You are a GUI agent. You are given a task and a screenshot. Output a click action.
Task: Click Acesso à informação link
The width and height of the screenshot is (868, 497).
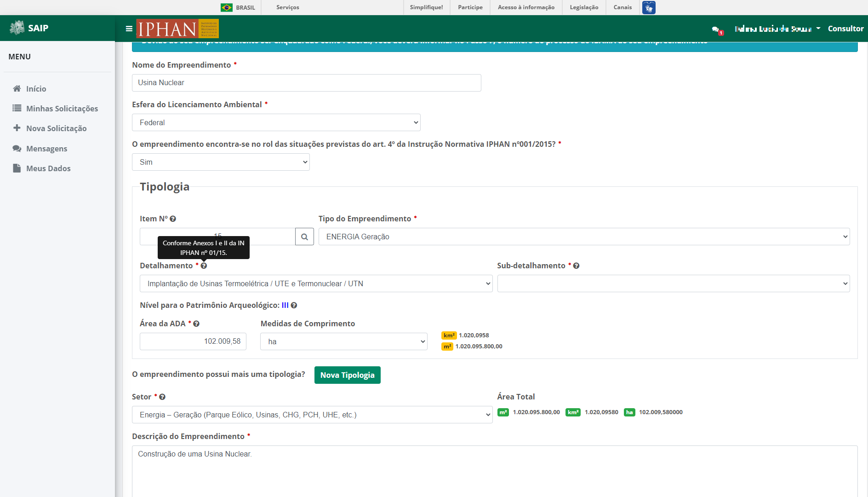tap(526, 7)
